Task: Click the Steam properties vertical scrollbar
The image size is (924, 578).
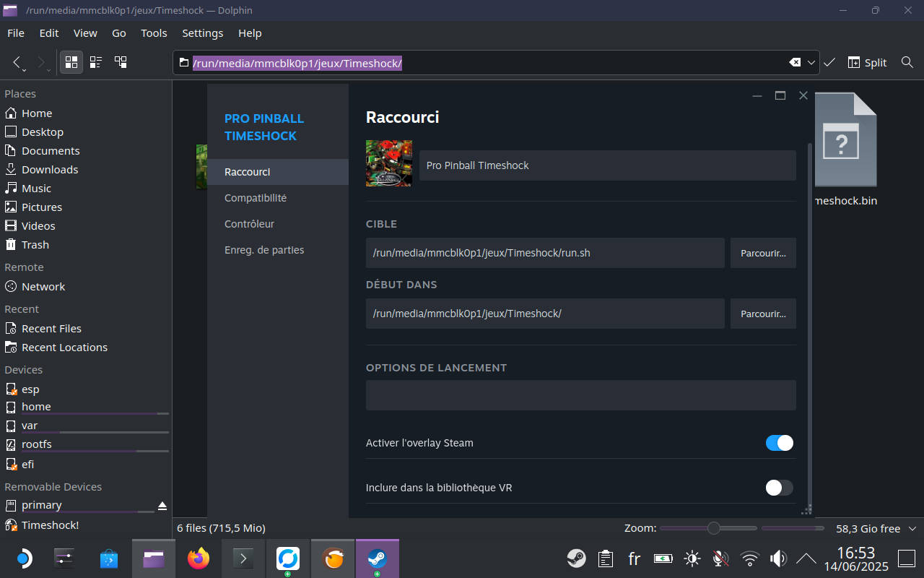Action: (808, 318)
